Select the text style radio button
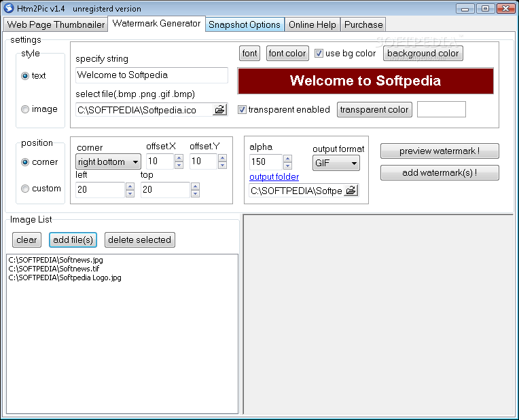The image size is (519, 420). point(25,76)
